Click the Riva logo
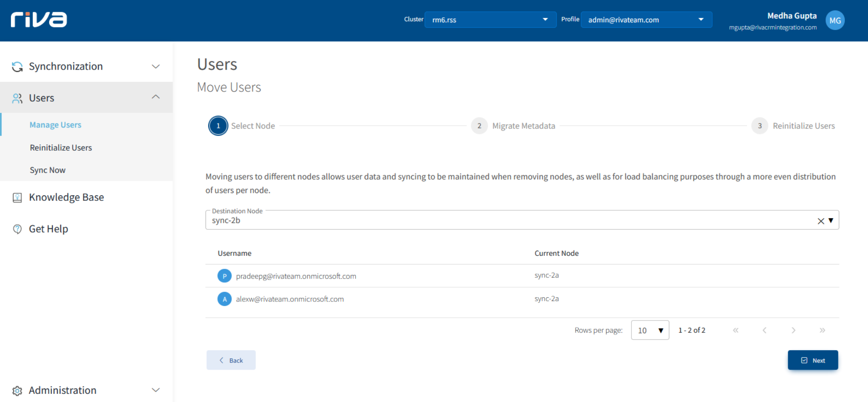Viewport: 868px width, 402px height. (x=39, y=20)
